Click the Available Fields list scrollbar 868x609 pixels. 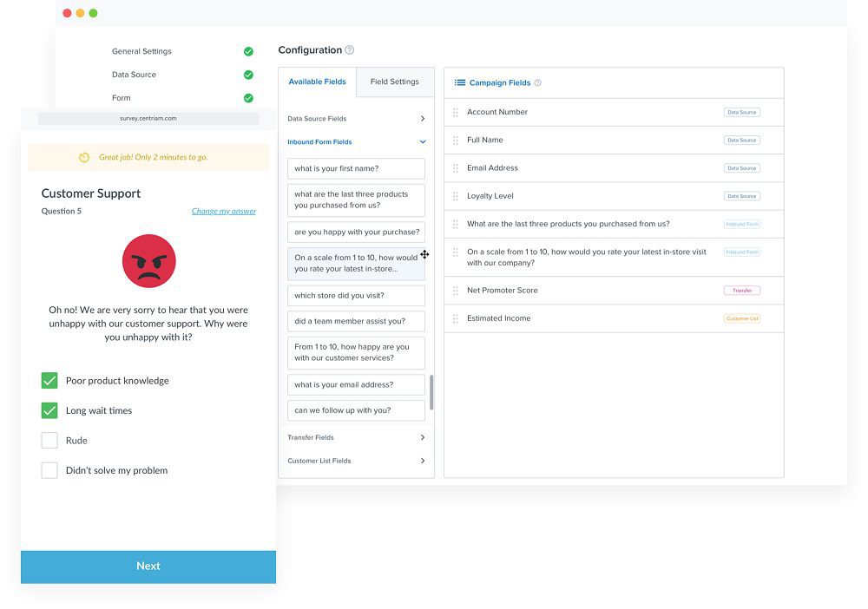tap(431, 392)
